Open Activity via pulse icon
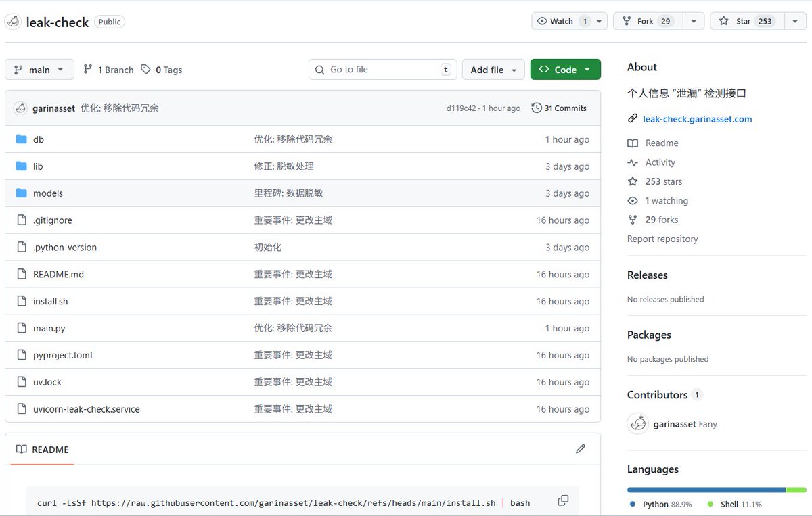 632,162
